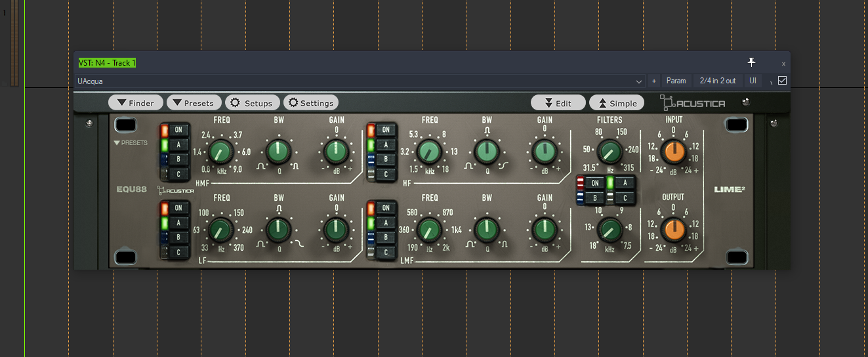Select the HF band B setting
The width and height of the screenshot is (868, 357).
[386, 159]
